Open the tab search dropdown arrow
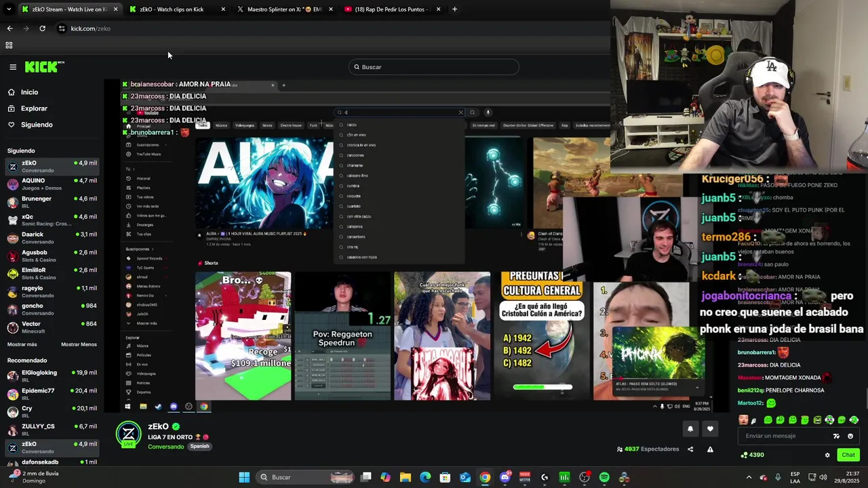This screenshot has height=488, width=868. pos(8,9)
